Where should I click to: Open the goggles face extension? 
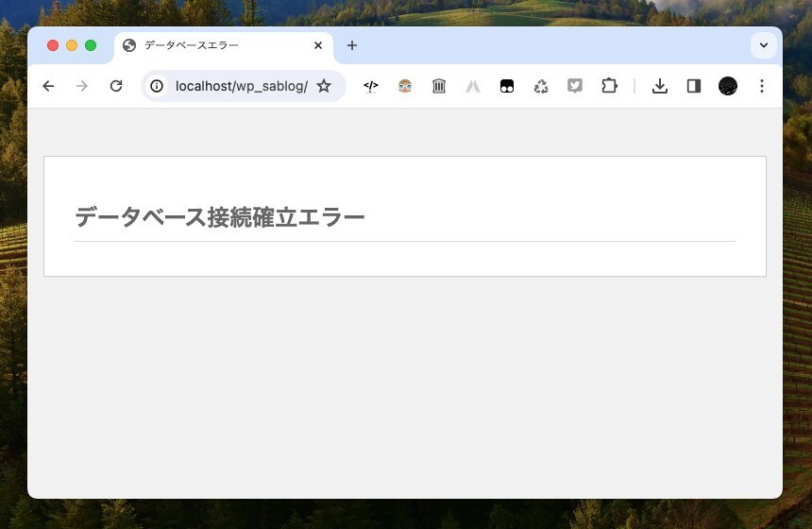(x=405, y=86)
